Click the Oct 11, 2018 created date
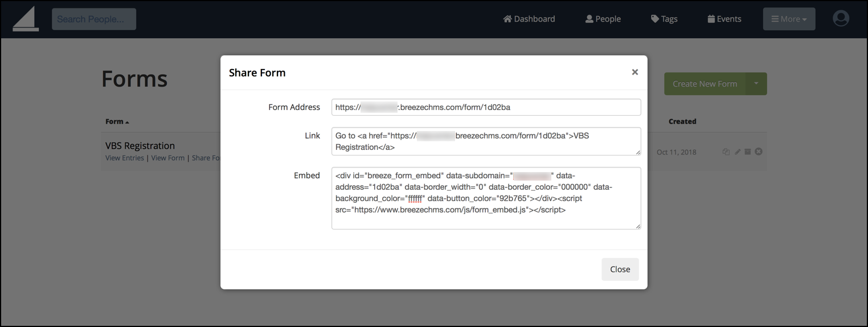 pos(676,152)
